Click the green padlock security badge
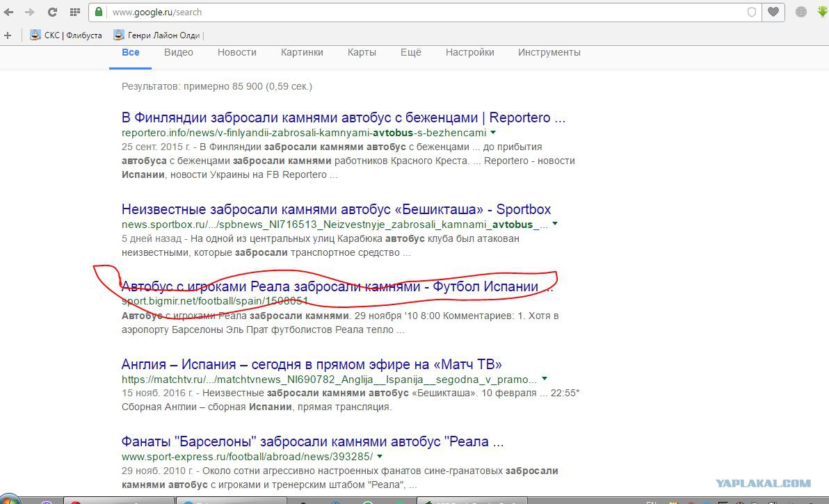 (x=99, y=12)
